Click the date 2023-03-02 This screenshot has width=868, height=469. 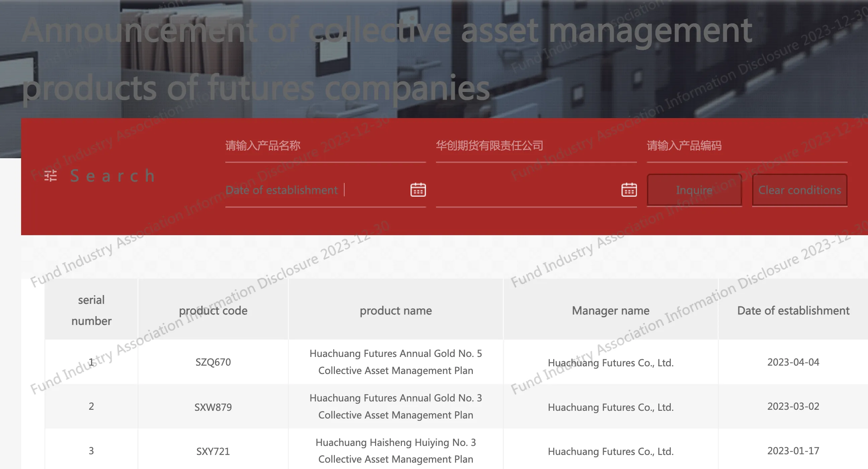(x=793, y=406)
